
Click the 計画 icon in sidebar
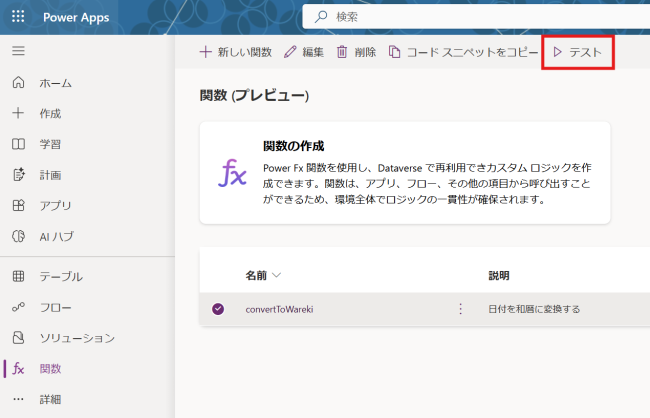pyautogui.click(x=18, y=175)
